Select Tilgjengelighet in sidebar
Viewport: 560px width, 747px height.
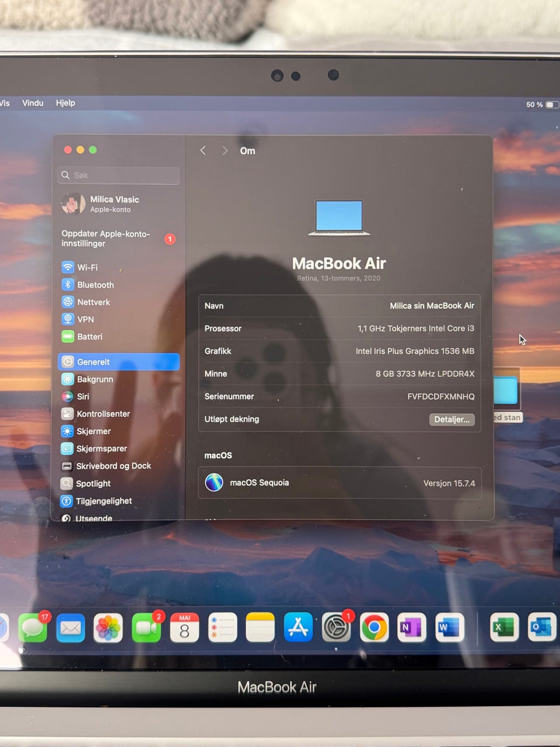[x=118, y=501]
